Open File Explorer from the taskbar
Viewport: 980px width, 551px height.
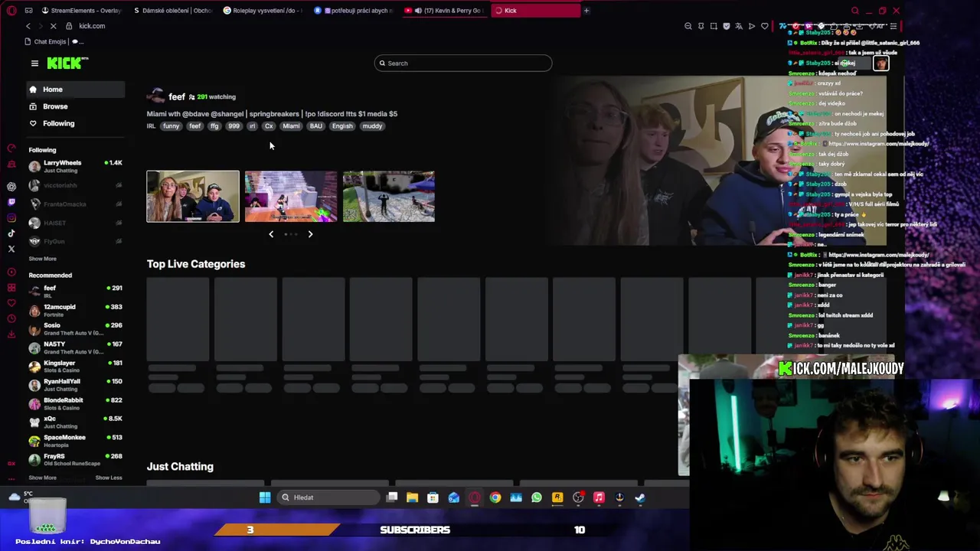pos(412,497)
